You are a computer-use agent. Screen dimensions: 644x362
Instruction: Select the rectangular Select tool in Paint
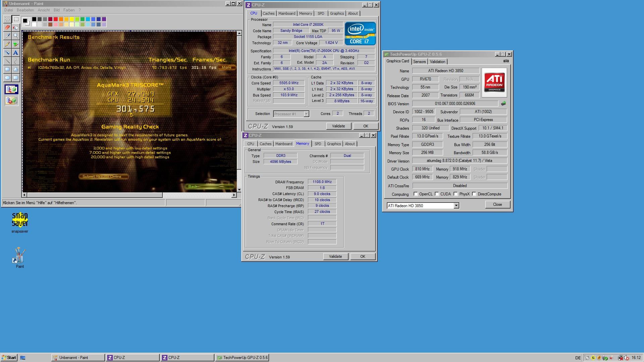[x=15, y=19]
